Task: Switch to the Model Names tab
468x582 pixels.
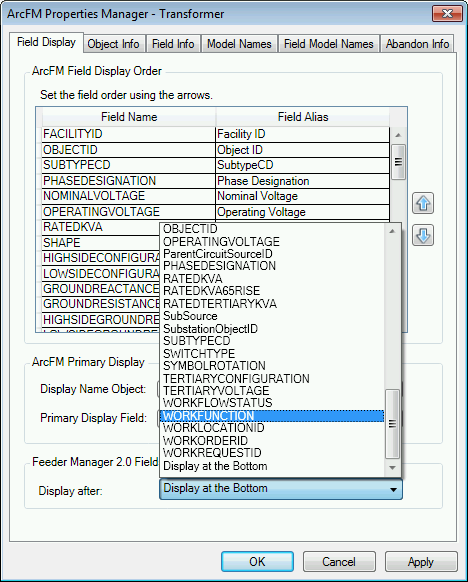Action: click(239, 44)
